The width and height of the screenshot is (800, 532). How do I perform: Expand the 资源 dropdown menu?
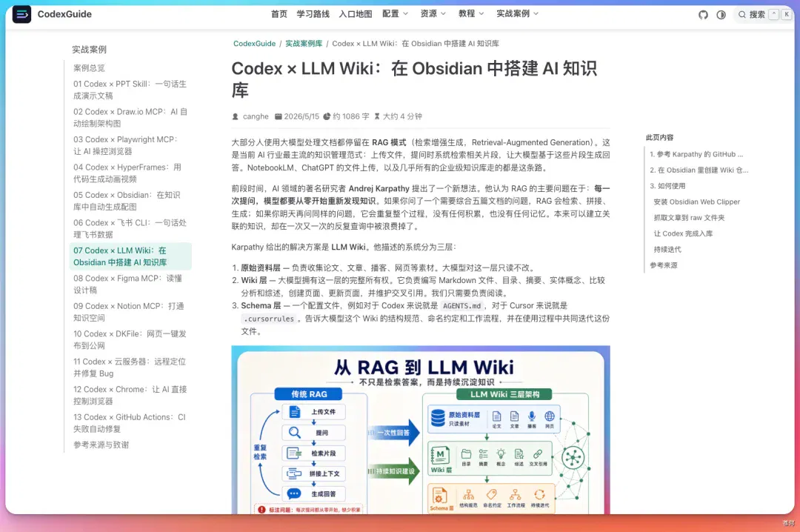[x=433, y=14]
